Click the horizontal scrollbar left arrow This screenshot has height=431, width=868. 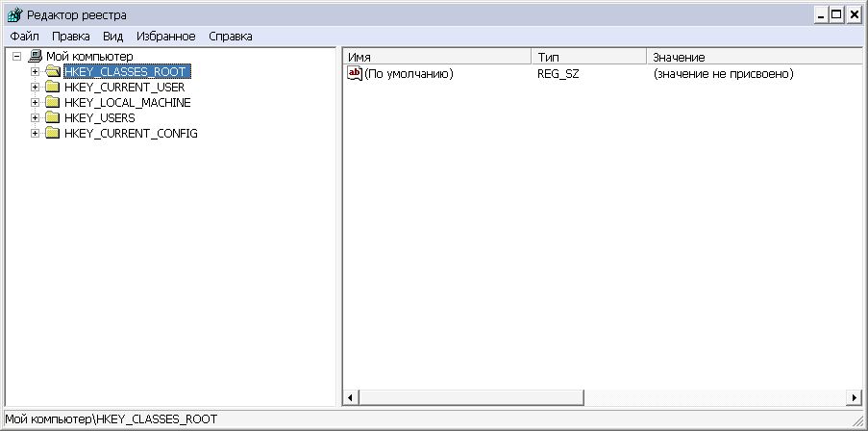(x=351, y=397)
